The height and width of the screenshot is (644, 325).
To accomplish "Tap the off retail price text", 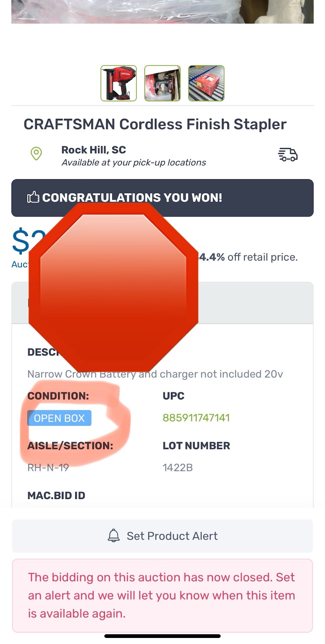I will click(262, 257).
